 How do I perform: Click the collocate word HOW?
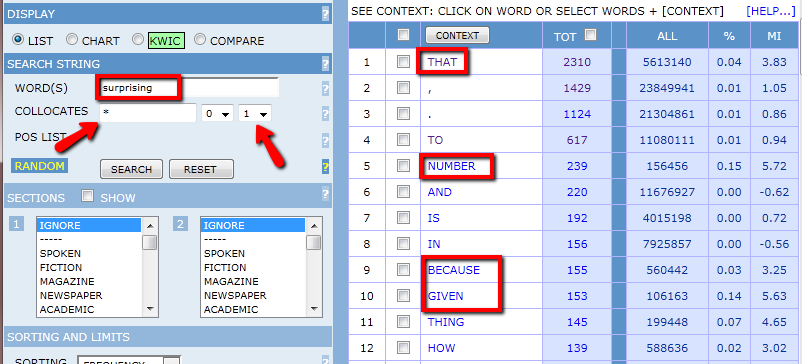tap(441, 348)
